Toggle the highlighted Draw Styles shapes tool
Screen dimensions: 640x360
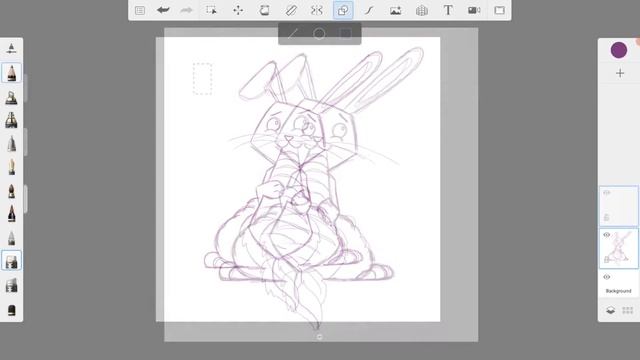click(343, 10)
